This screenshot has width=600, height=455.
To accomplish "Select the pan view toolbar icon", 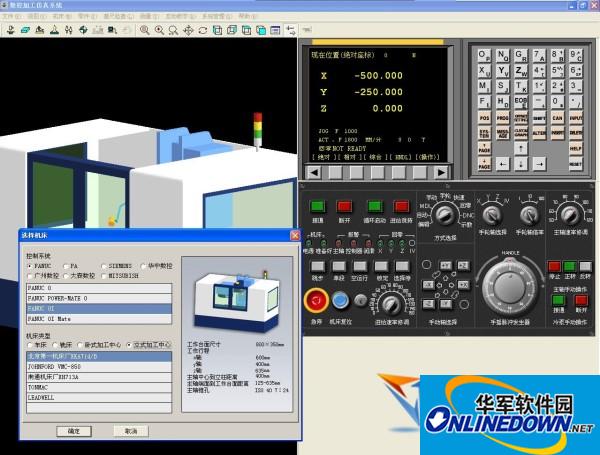I will [188, 31].
